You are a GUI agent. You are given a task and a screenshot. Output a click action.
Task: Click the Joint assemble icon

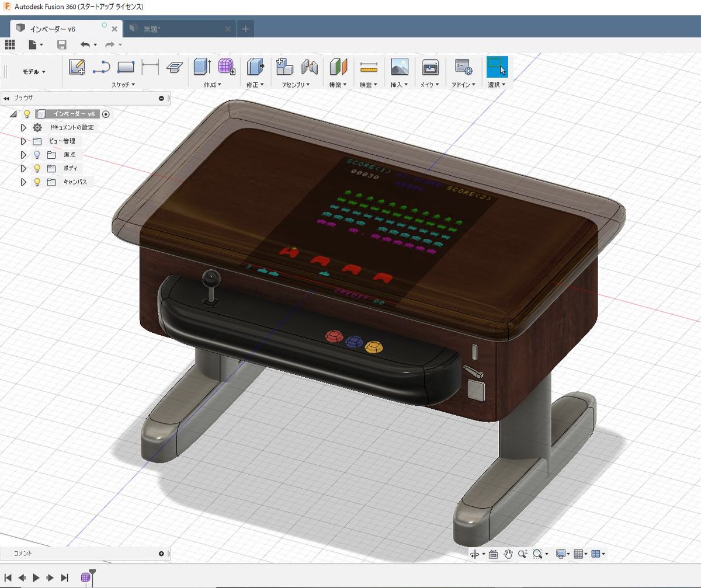point(310,67)
